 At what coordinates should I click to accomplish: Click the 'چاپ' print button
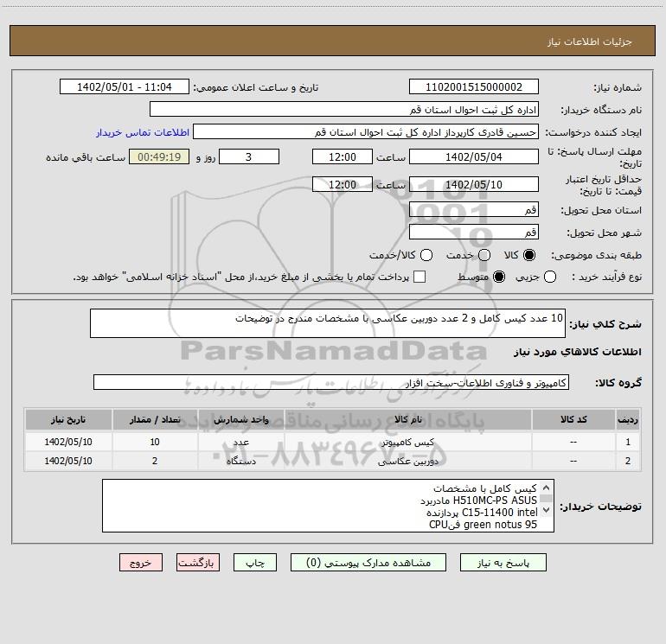click(255, 563)
